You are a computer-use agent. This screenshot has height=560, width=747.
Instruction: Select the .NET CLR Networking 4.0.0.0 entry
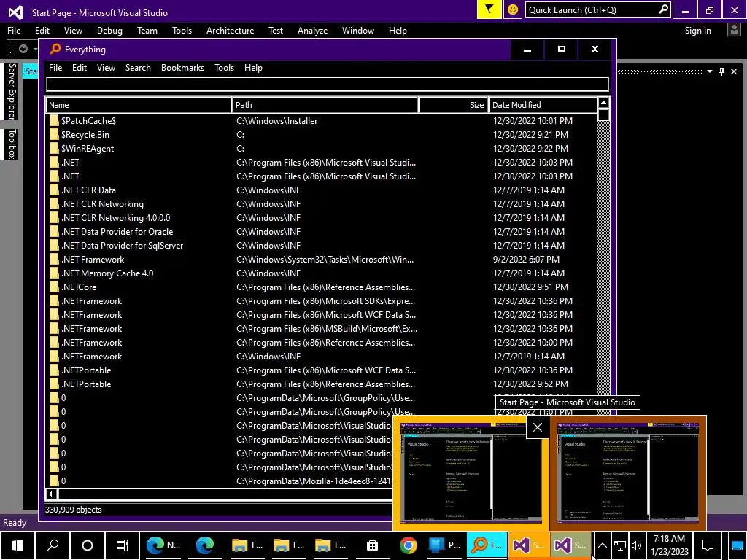321,217
